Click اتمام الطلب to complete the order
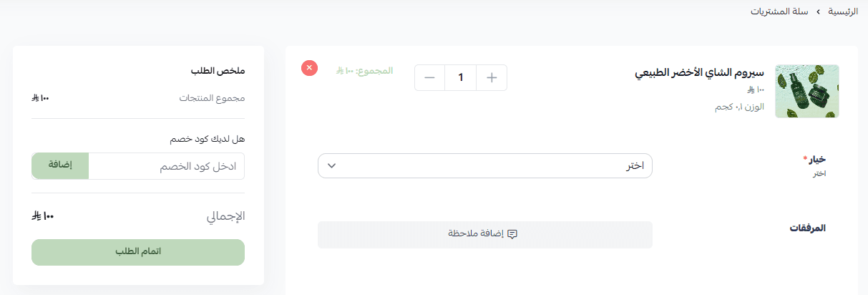Screen dimensions: 868x295 tap(138, 252)
